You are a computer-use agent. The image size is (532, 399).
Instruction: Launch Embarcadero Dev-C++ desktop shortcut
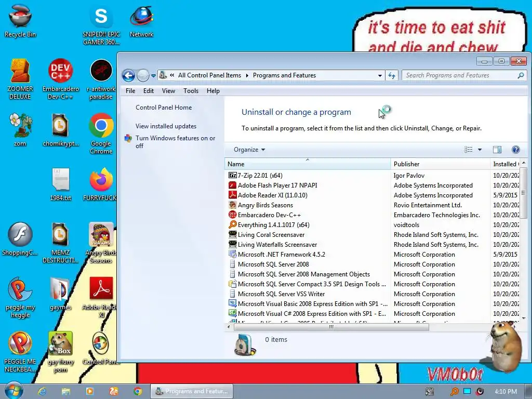tap(60, 79)
